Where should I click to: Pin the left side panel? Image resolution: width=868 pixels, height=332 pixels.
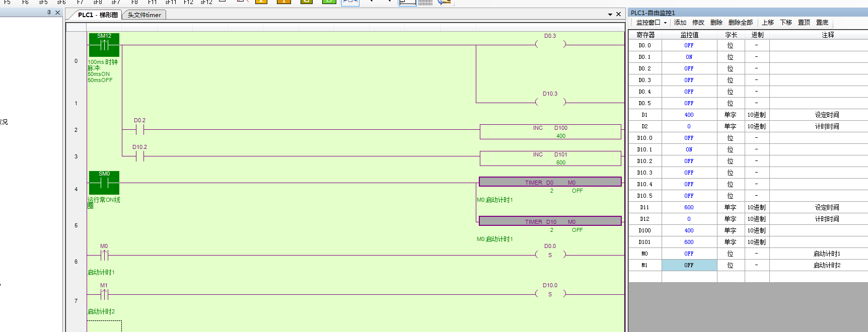[x=49, y=13]
